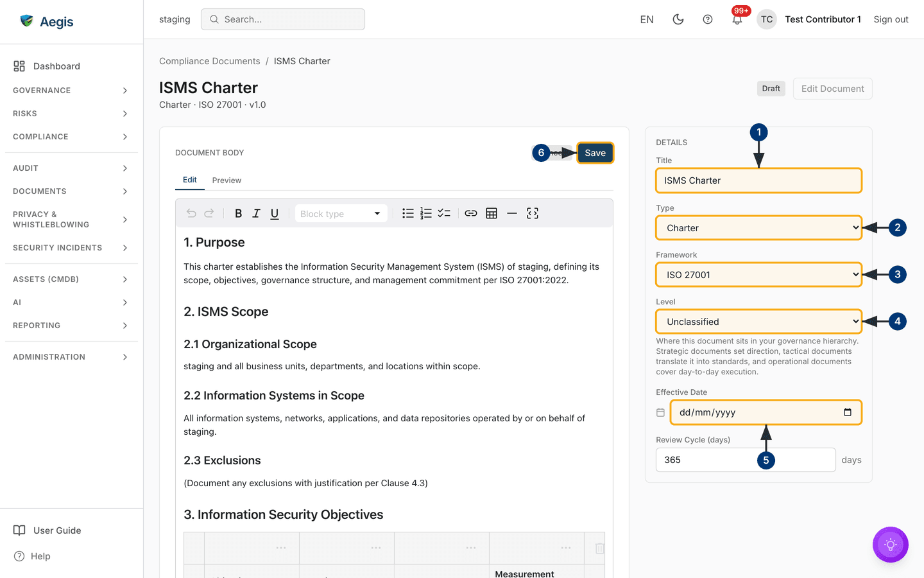The image size is (924, 578).
Task: Click the Review Cycle days field
Action: 746,460
